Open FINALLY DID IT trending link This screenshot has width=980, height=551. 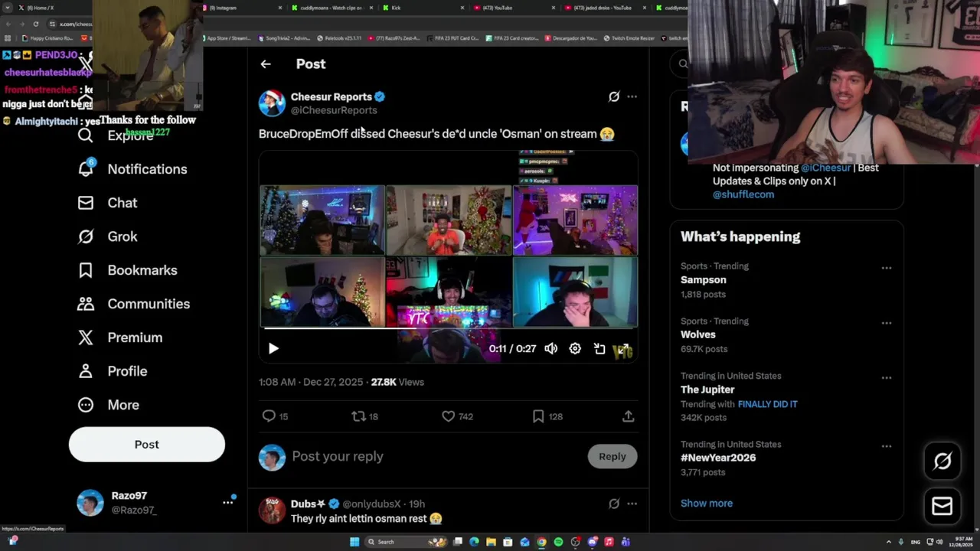[x=768, y=404]
